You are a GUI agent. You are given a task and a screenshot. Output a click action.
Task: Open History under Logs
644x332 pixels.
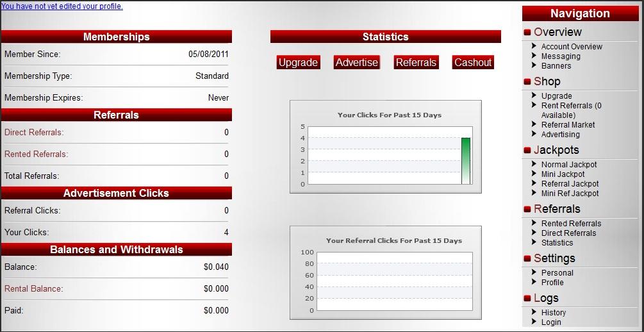(x=553, y=313)
